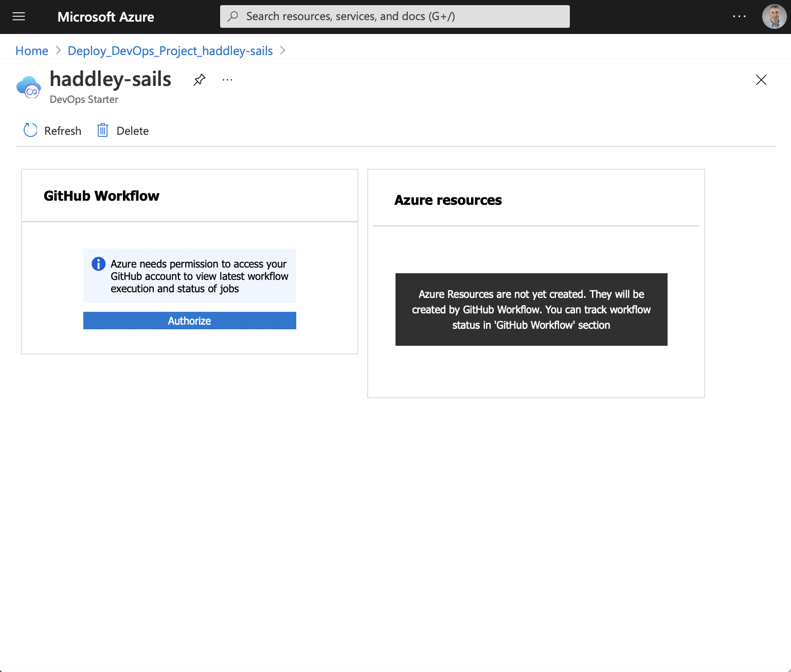The width and height of the screenshot is (791, 672).
Task: Open the portal hamburger menu
Action: click(19, 16)
